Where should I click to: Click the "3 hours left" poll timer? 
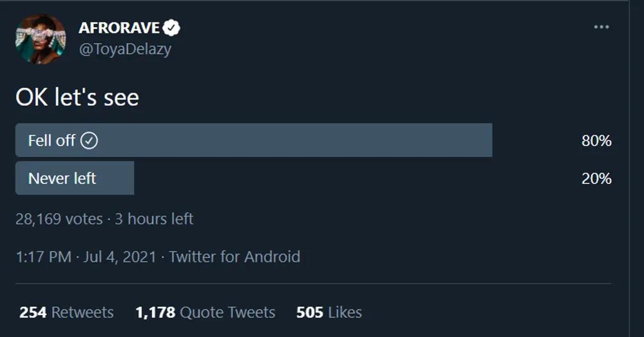point(154,219)
